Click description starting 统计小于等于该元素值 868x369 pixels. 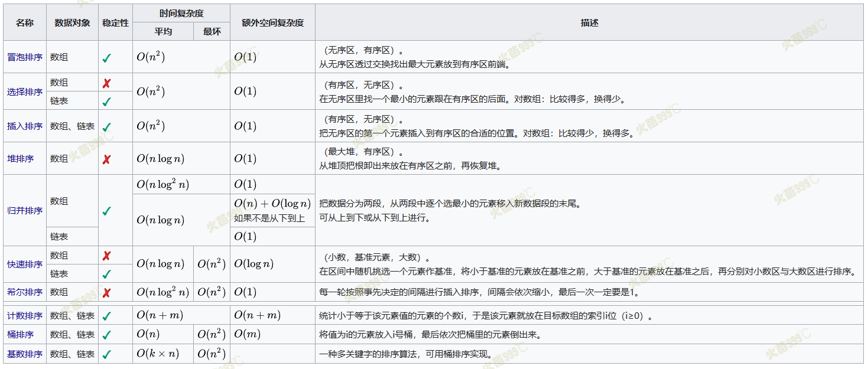[487, 316]
